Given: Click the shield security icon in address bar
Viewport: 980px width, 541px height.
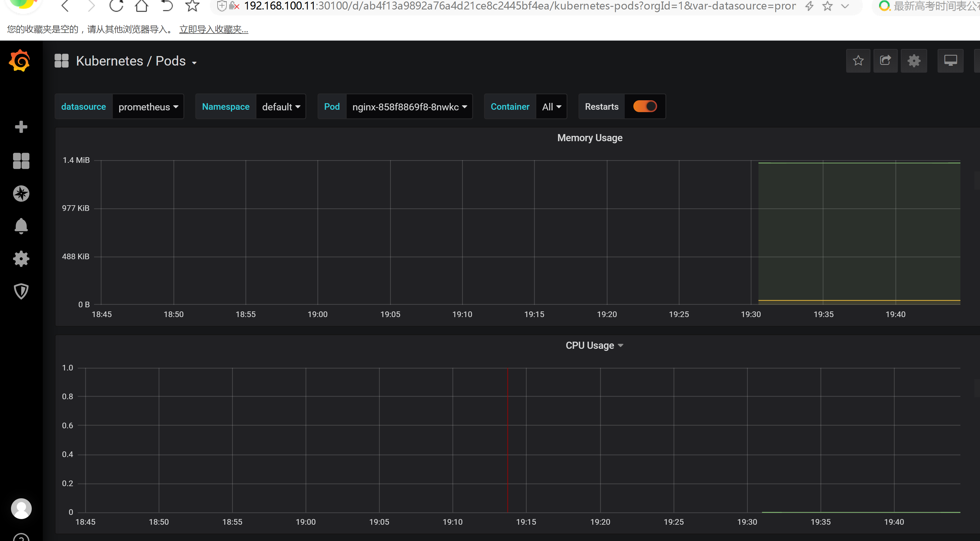Looking at the screenshot, I should (x=222, y=5).
